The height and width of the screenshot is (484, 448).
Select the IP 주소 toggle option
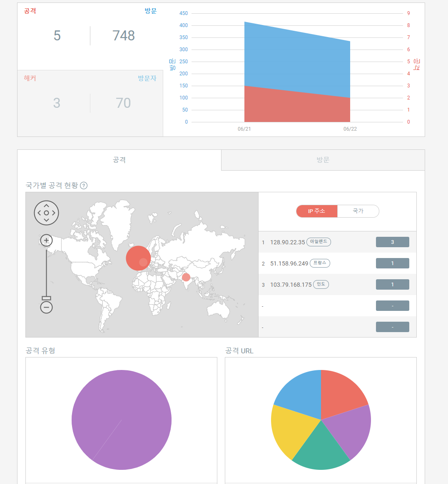[316, 211]
